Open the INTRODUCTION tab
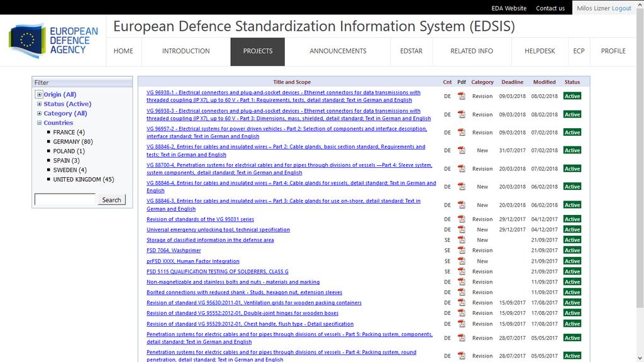Image resolution: width=644 pixels, height=362 pixels. [186, 52]
